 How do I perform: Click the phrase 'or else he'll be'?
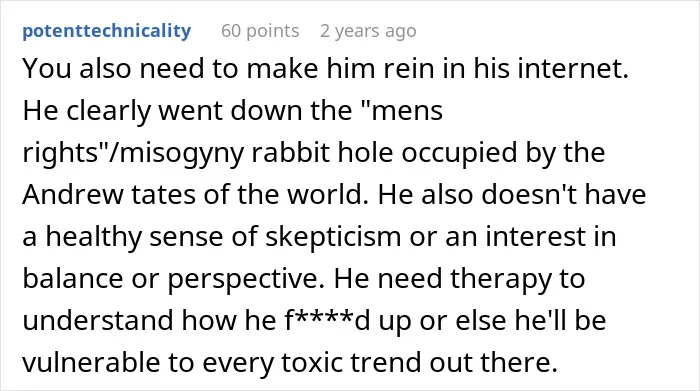[512, 320]
